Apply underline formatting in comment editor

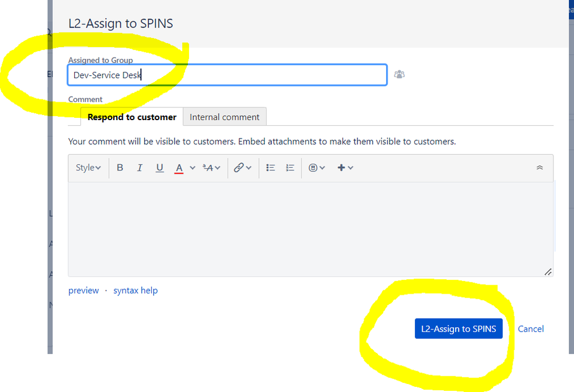tap(160, 167)
